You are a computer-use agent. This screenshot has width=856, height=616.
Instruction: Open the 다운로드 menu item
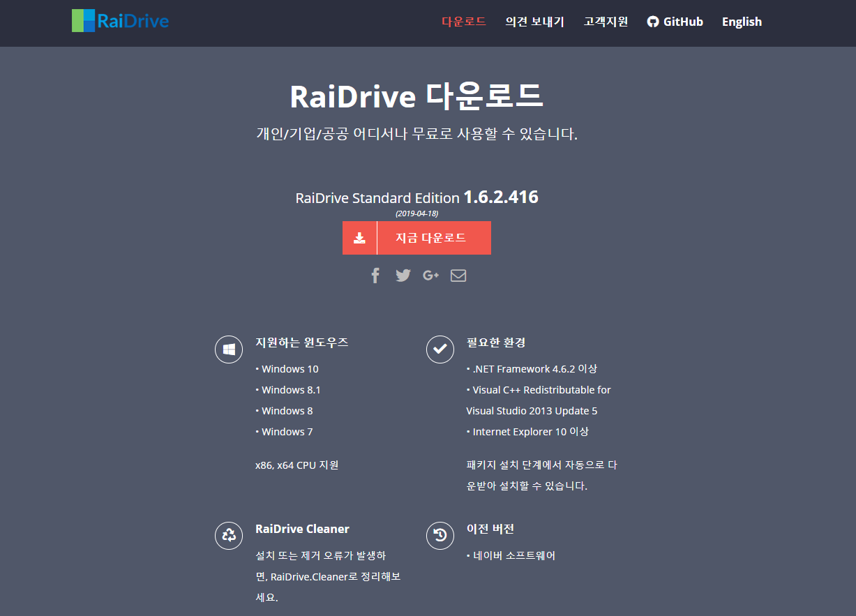[x=464, y=22]
